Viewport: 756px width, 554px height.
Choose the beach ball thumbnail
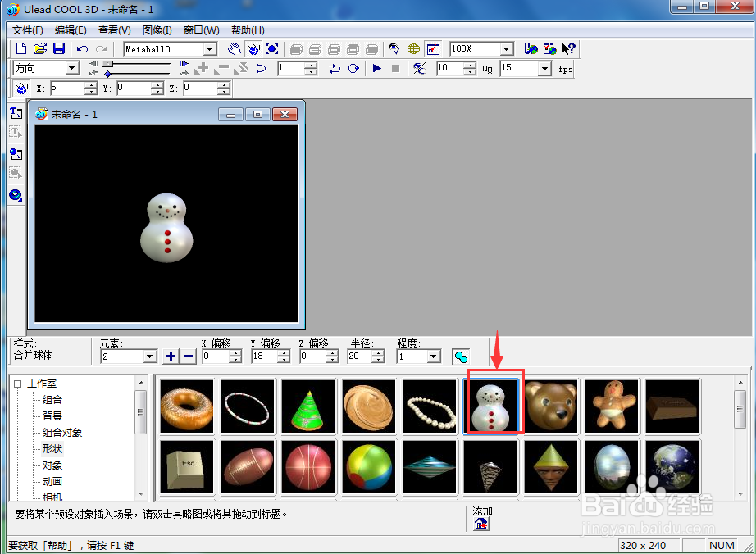point(369,467)
